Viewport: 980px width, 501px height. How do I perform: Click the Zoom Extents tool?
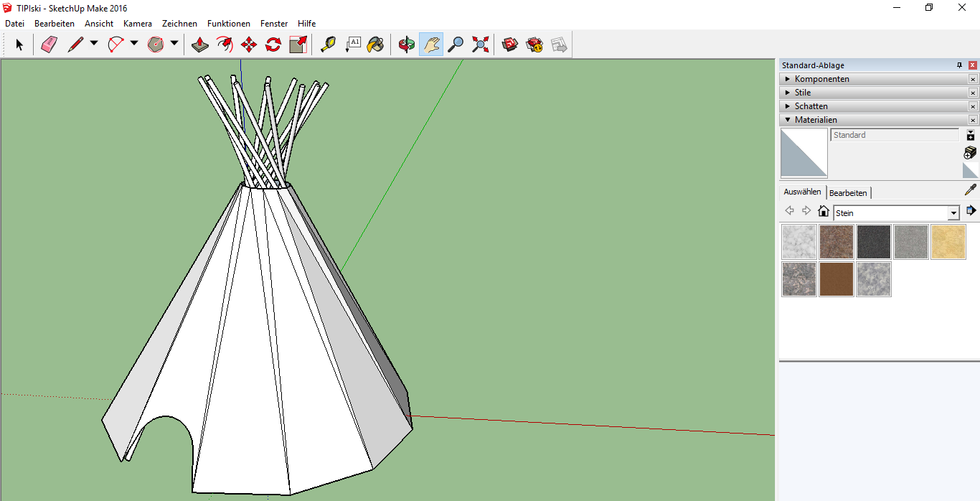[x=480, y=45]
